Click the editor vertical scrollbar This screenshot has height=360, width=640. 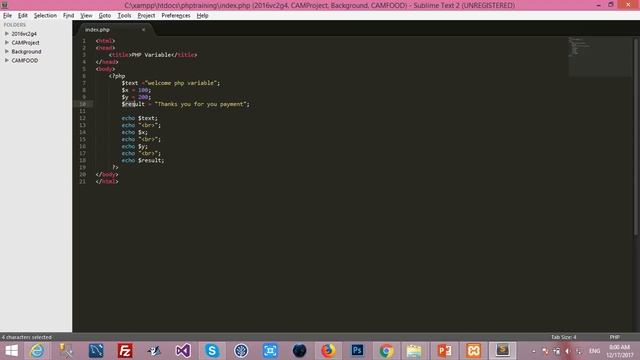(636, 137)
